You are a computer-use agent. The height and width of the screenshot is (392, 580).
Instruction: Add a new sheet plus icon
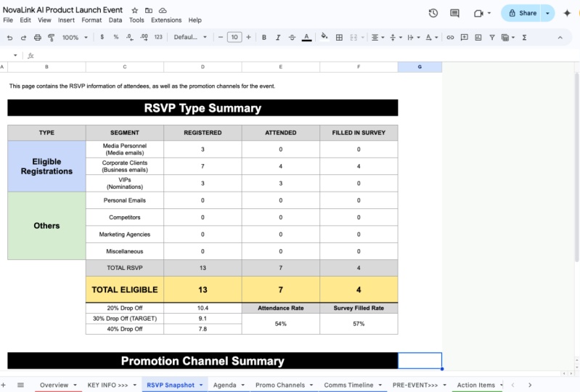pyautogui.click(x=4, y=385)
